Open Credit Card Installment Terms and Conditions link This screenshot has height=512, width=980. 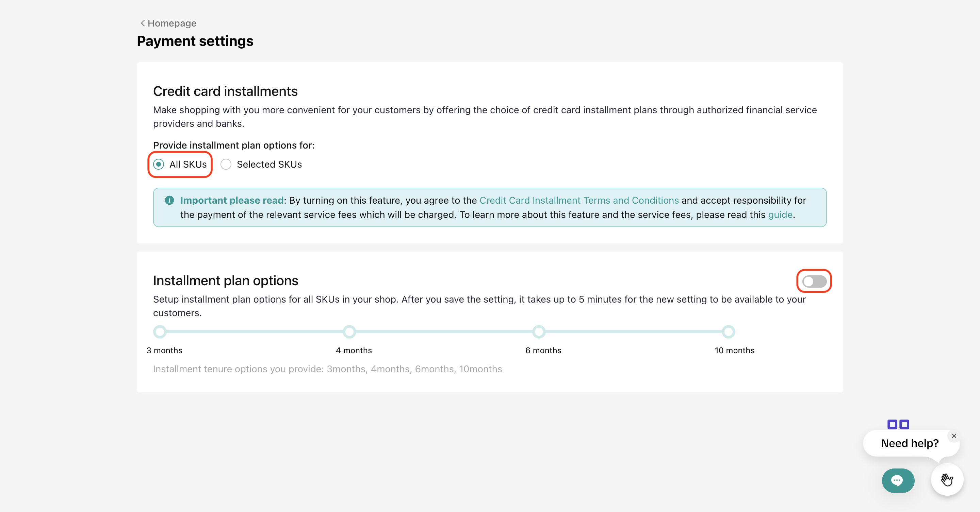pos(578,200)
